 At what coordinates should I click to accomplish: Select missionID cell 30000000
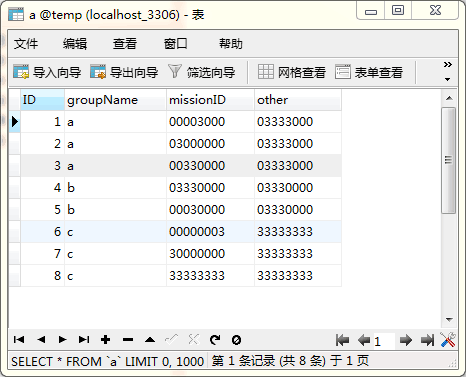point(210,254)
